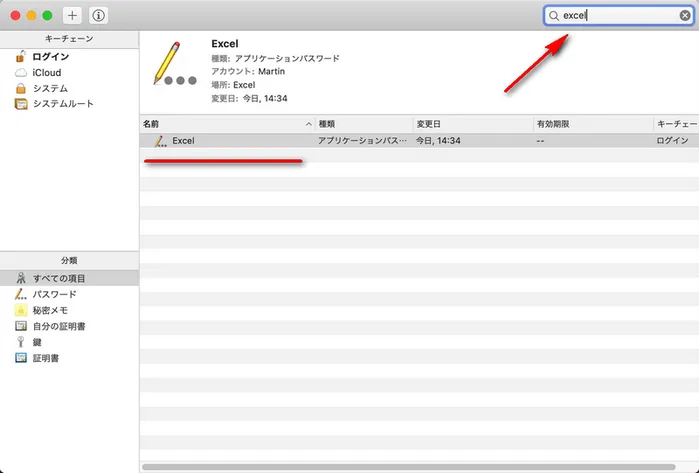
Task: Sort the list by the 変更日 column header
Action: [x=473, y=124]
